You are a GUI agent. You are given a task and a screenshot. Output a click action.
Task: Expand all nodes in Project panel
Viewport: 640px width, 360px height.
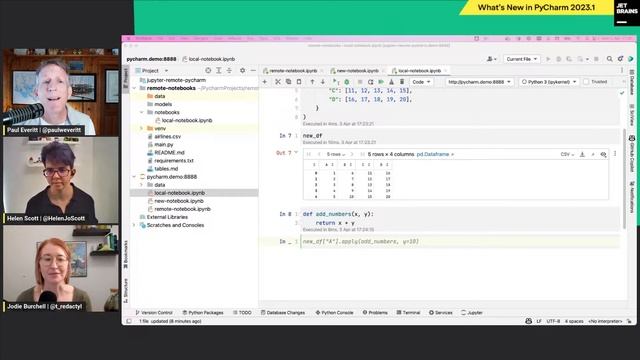click(219, 71)
